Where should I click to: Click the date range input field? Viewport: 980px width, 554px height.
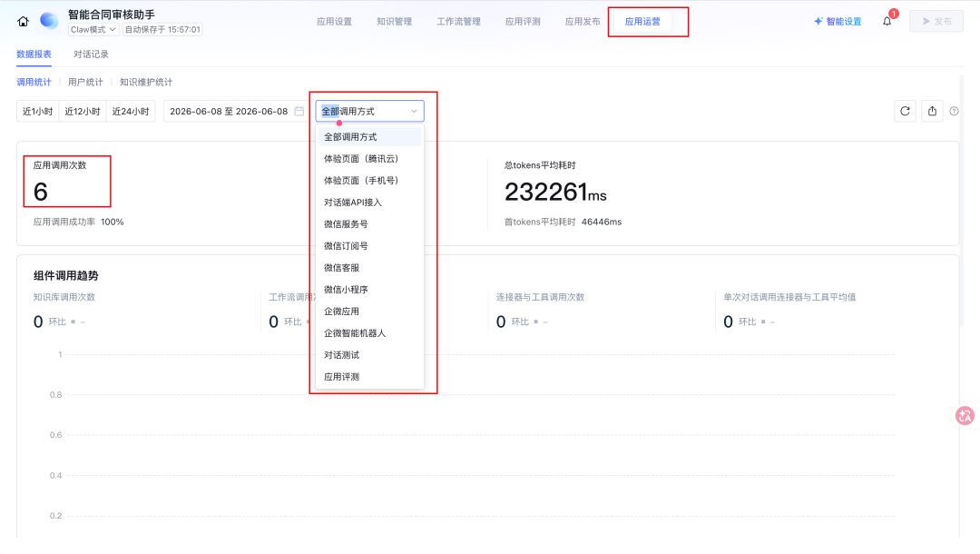tap(236, 112)
